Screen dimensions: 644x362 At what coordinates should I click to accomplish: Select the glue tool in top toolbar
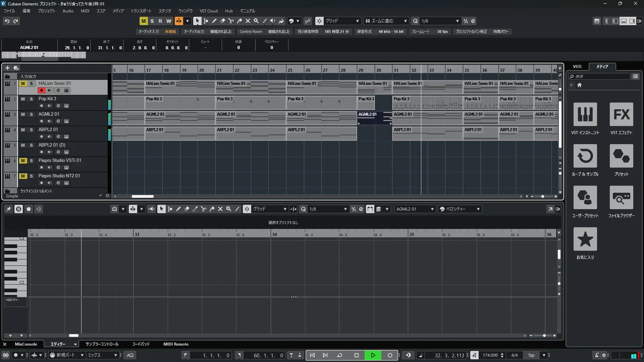click(x=239, y=21)
